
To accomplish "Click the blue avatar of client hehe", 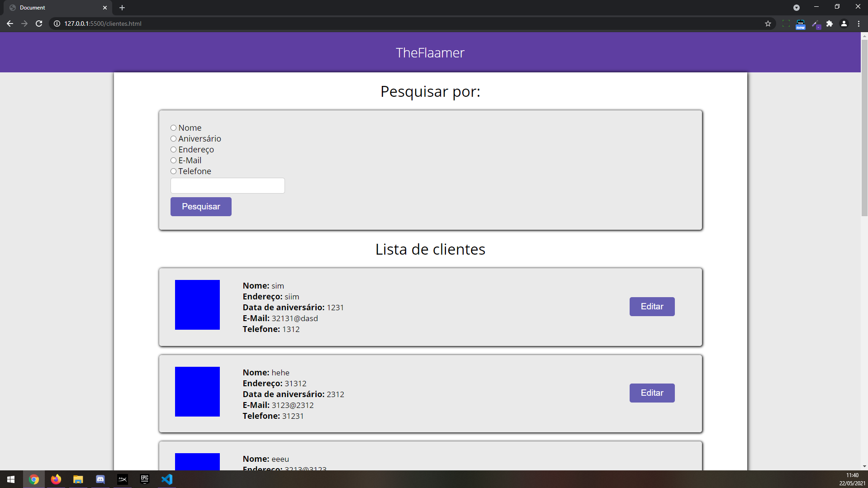I will 197,392.
